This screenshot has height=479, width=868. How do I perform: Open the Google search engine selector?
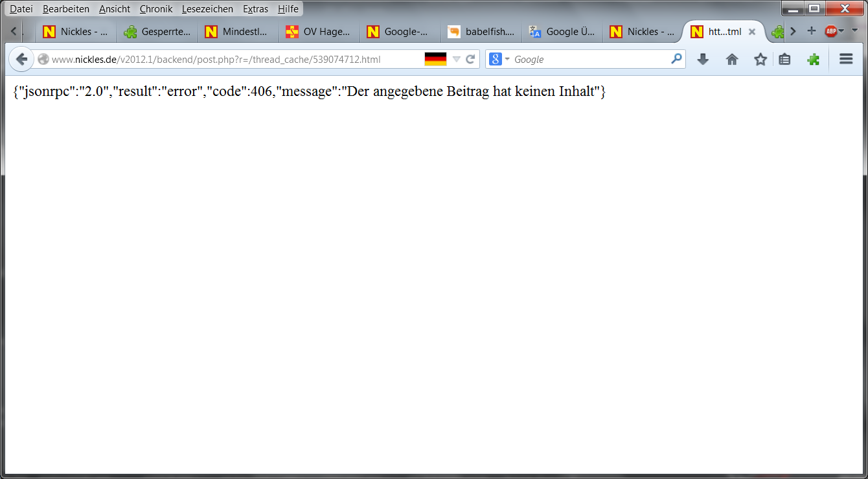tap(499, 60)
